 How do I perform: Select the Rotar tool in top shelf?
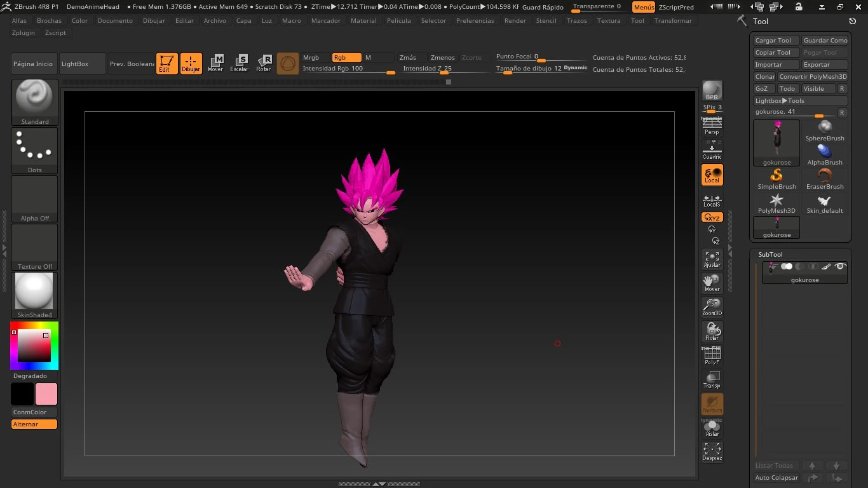(264, 64)
